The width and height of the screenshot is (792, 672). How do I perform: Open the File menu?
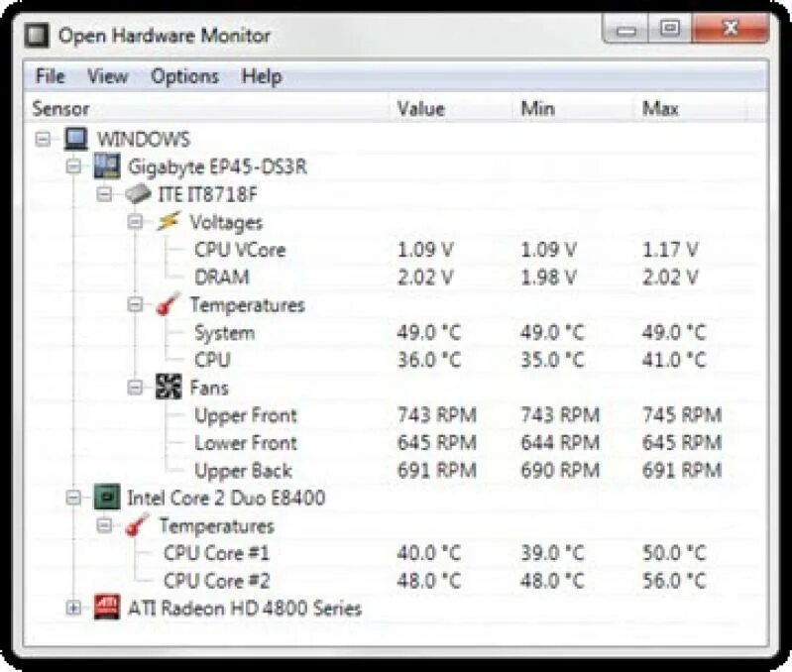(x=50, y=76)
